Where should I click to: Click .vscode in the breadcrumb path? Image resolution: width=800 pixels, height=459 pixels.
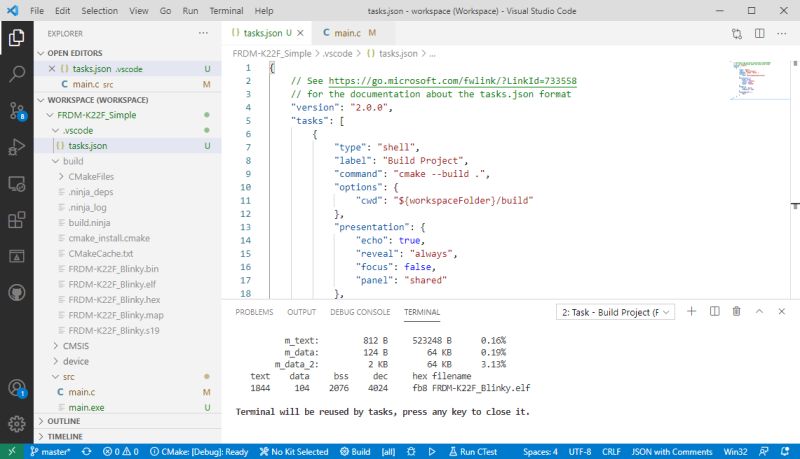(337, 54)
